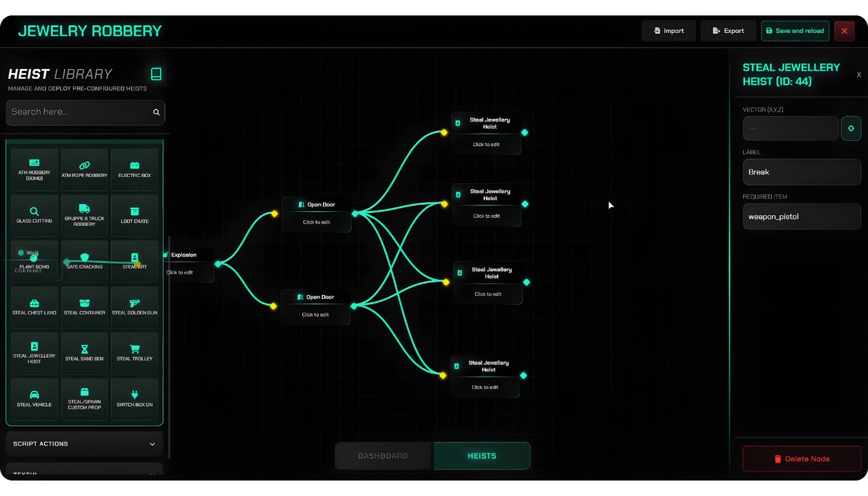Screen dimensions: 868x496
Task: Select the upper Open Door node
Action: point(317,214)
